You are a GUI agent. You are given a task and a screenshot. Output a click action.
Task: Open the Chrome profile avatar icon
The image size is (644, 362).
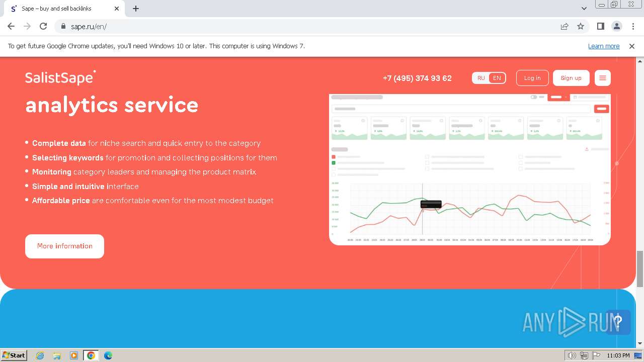[616, 26]
